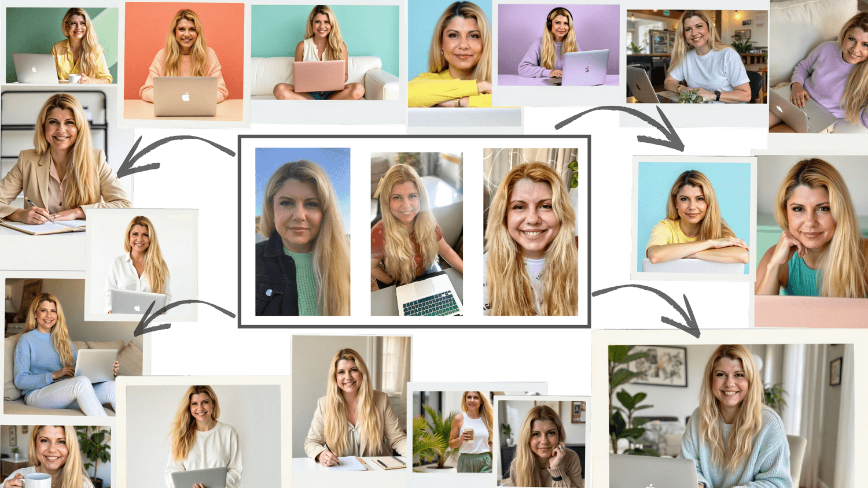Open the center selfie with black denim jacket
Image resolution: width=868 pixels, height=488 pixels.
[303, 232]
